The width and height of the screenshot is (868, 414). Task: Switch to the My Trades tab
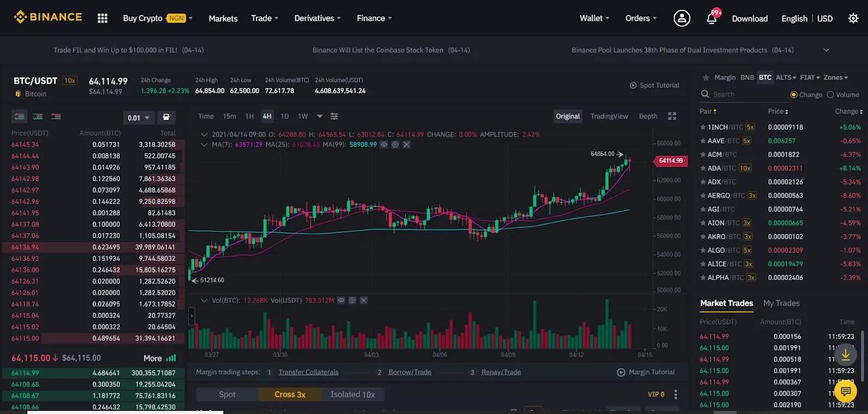click(781, 303)
